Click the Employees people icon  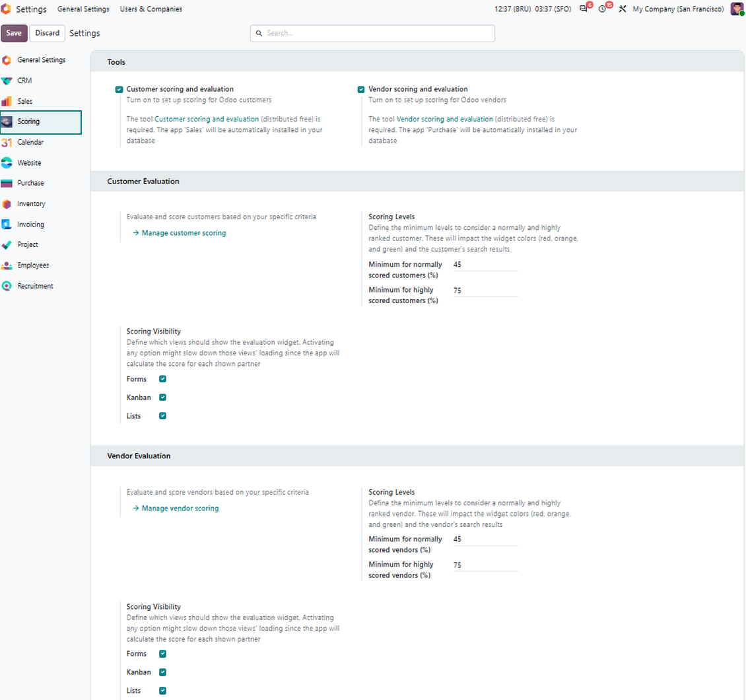(x=6, y=265)
